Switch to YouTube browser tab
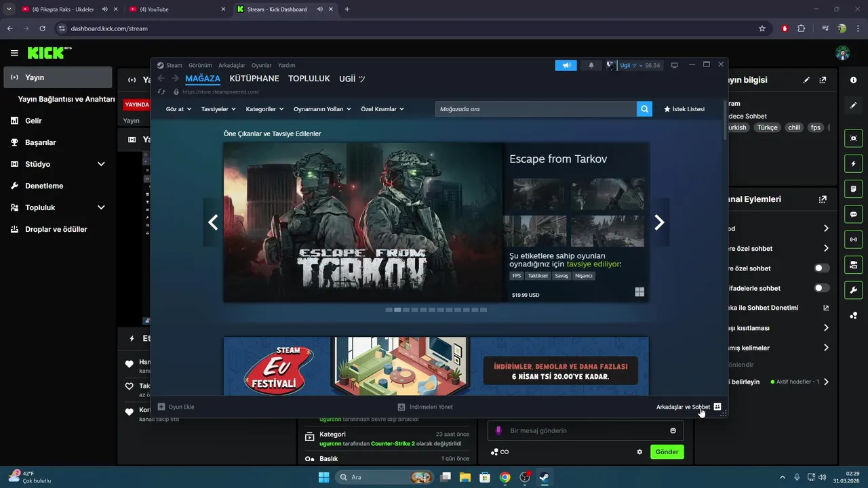This screenshot has width=868, height=488. (x=176, y=9)
